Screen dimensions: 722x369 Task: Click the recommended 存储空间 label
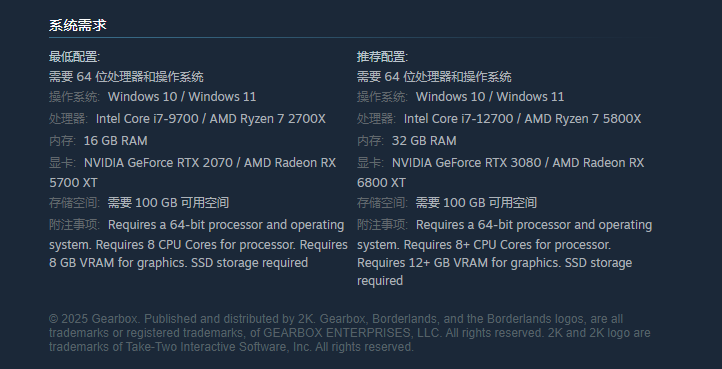(382, 203)
